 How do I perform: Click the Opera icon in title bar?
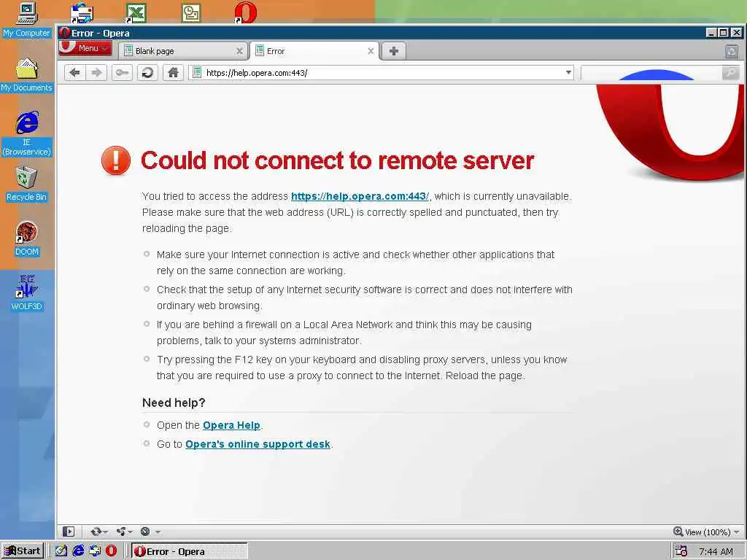click(65, 33)
